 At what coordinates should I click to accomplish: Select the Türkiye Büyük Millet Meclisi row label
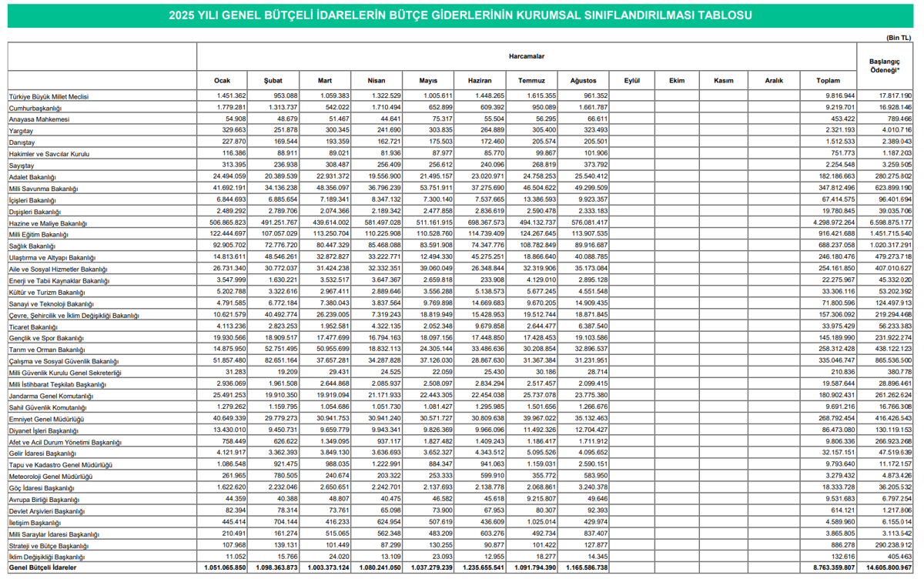click(x=49, y=97)
